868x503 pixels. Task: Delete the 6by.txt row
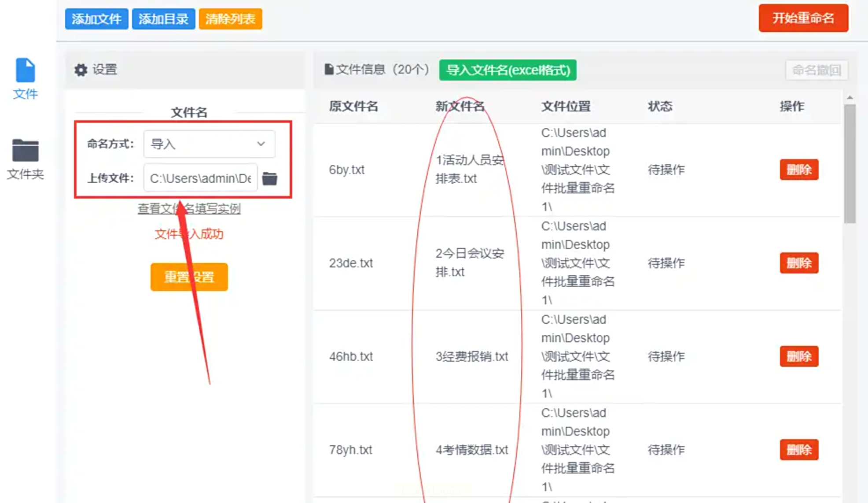[798, 170]
